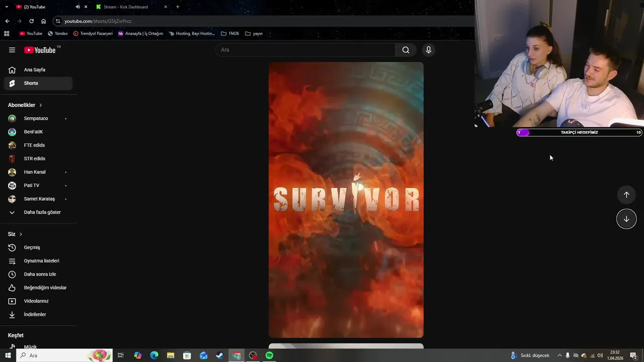Click the TAKİPÇİ HEDEFİMİZ progress bar
The image size is (644, 362).
pyautogui.click(x=579, y=133)
